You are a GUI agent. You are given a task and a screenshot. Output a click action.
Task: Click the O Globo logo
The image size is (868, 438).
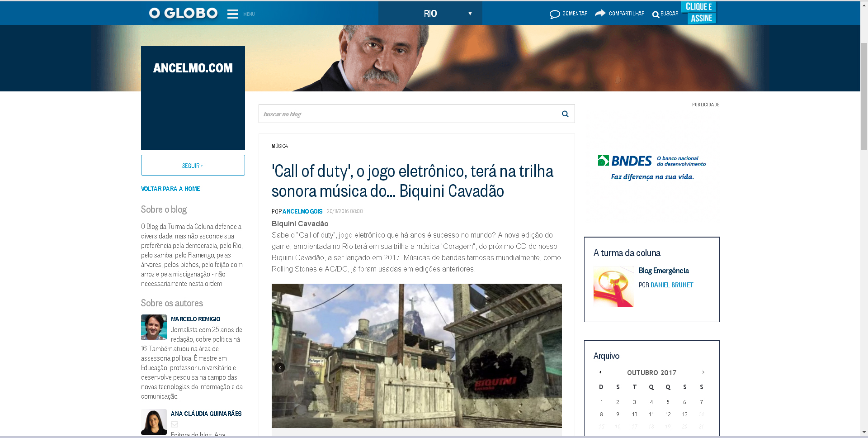click(x=184, y=14)
